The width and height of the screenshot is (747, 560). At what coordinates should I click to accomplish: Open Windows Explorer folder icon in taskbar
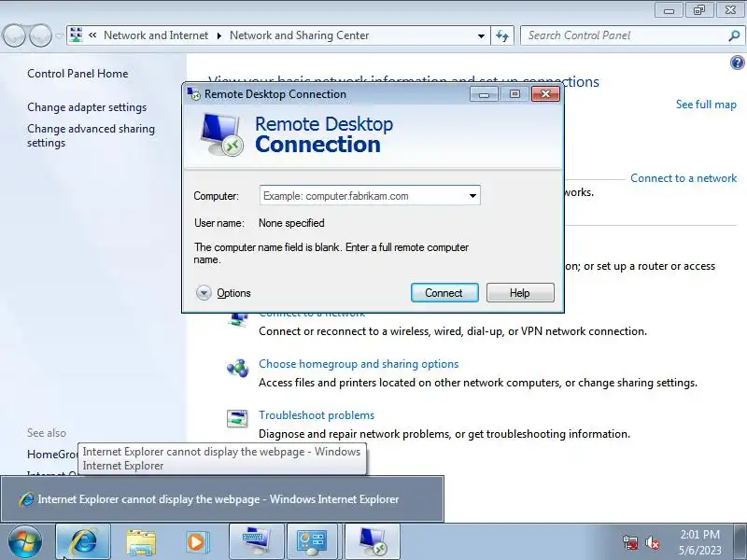pyautogui.click(x=141, y=542)
